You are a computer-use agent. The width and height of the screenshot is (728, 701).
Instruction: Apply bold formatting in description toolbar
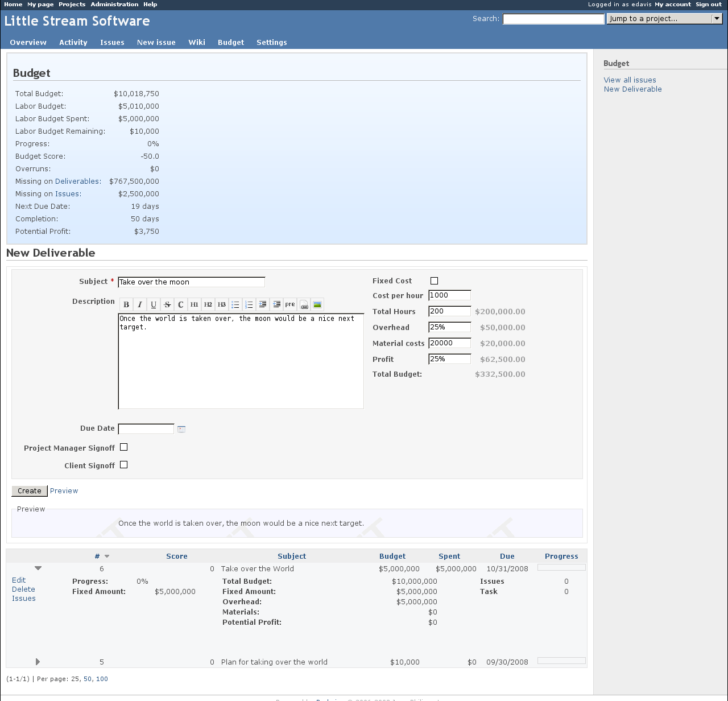[x=126, y=304]
